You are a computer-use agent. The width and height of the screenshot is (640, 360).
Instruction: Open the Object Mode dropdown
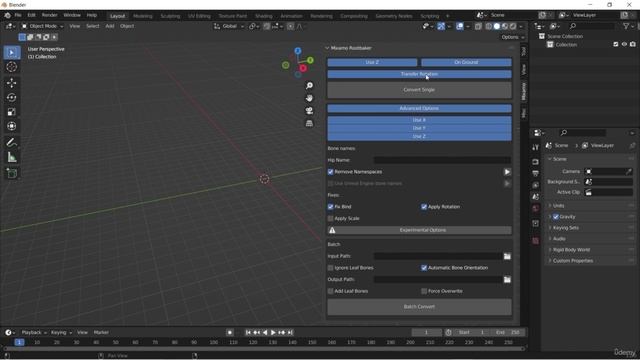point(42,26)
